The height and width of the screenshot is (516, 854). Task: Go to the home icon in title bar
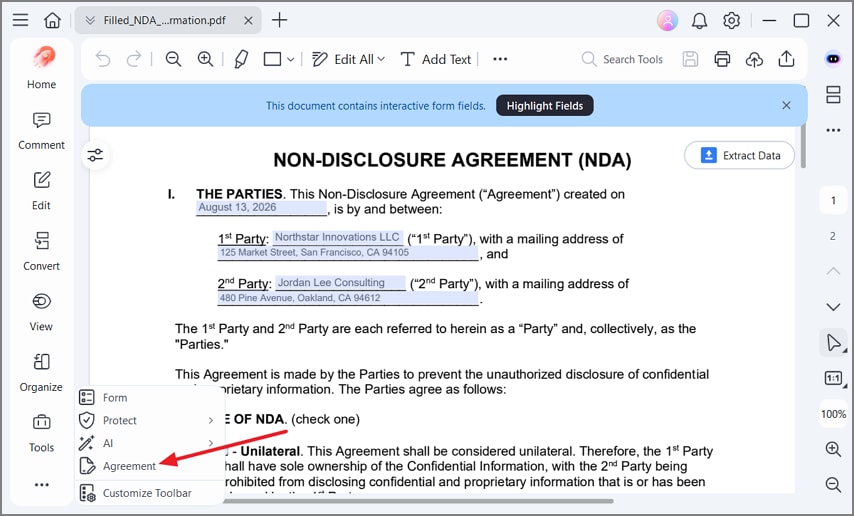(52, 21)
